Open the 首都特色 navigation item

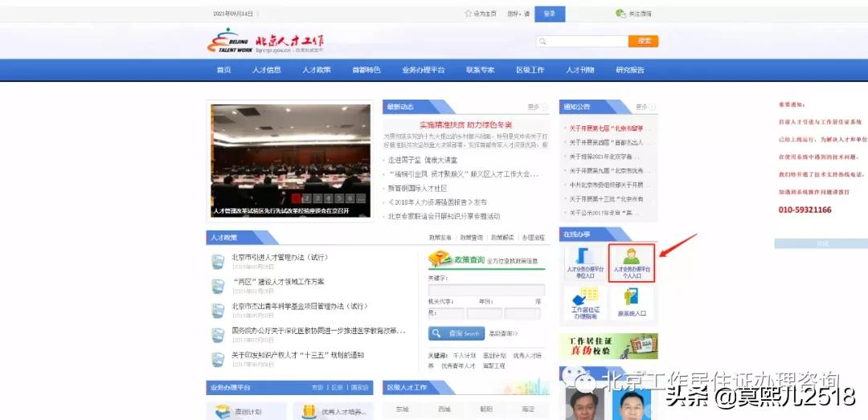tap(366, 70)
